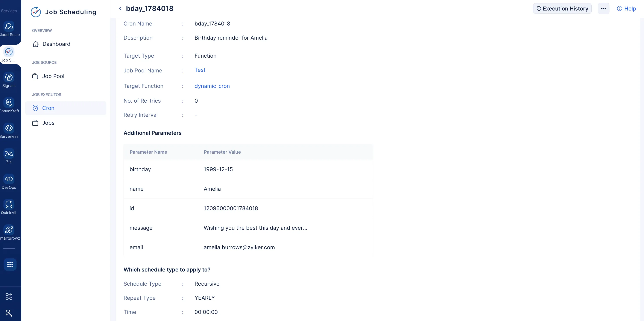Click the Help link
Image resolution: width=644 pixels, height=321 pixels.
click(x=626, y=9)
